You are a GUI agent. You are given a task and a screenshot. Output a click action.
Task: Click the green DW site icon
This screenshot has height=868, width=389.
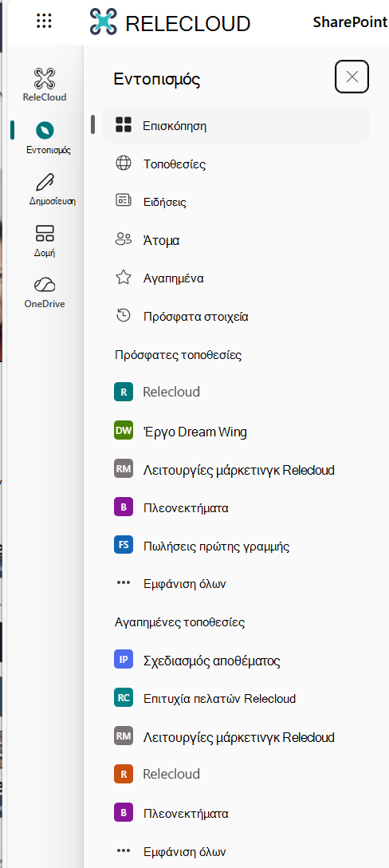click(124, 431)
